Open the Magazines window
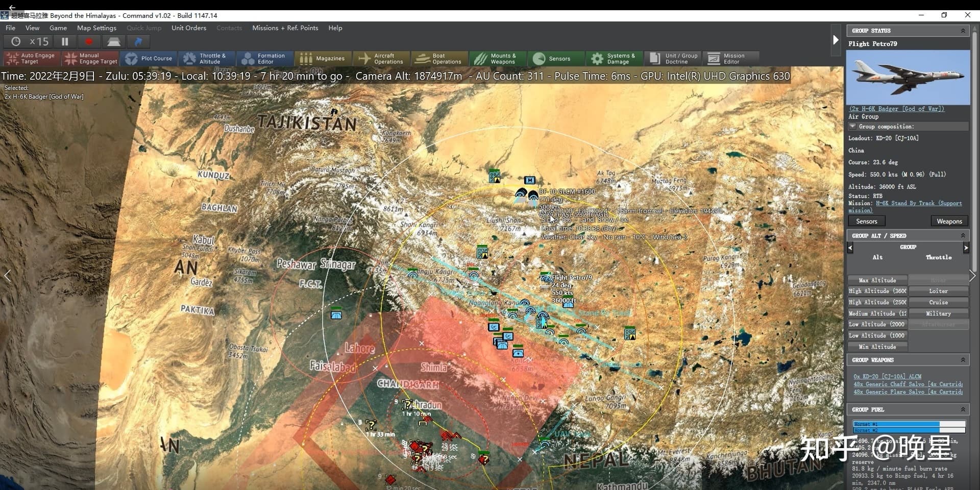 click(x=323, y=59)
